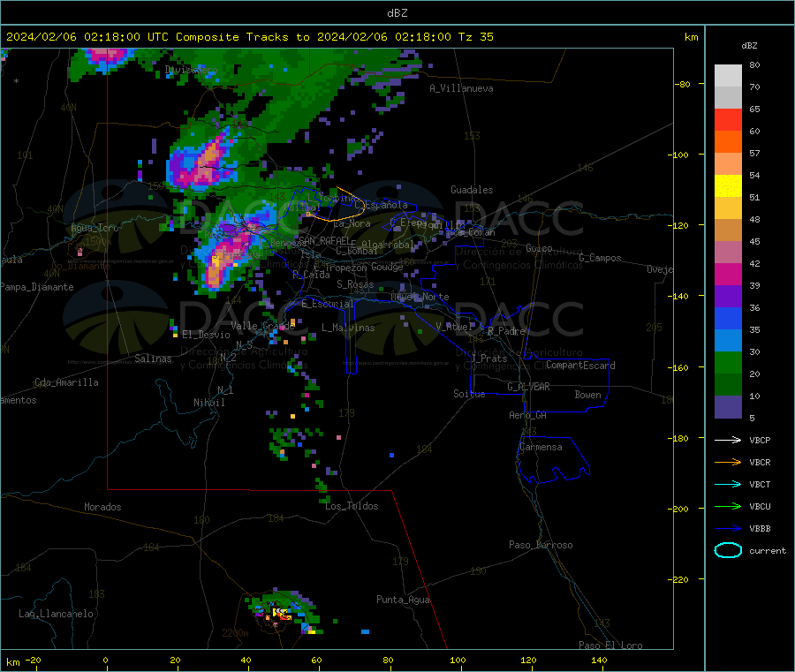Click the Carmensa map label
Viewport: 795px width, 672px height.
click(541, 447)
